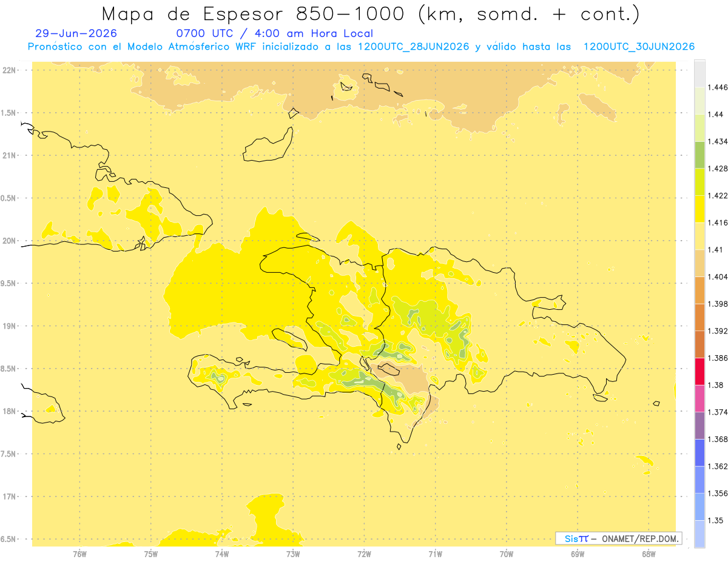Select the date label '29-Jun-2026'
Screen dimensions: 728x562
76,33
